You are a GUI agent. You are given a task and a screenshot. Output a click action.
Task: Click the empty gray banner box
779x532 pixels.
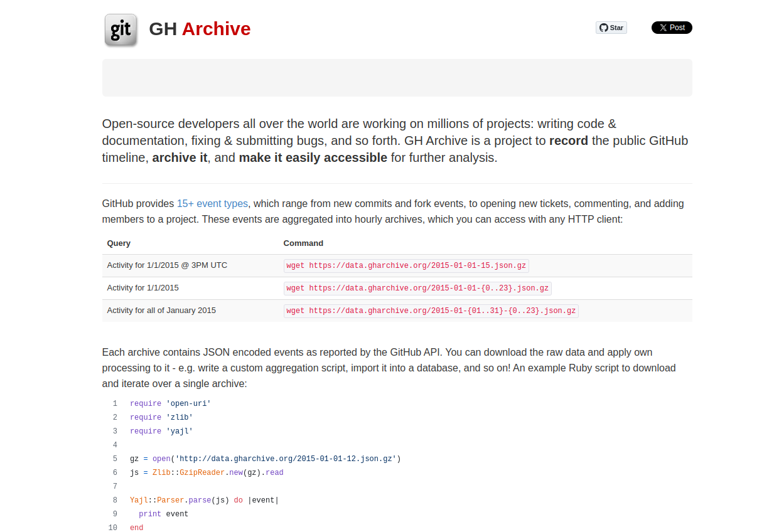click(397, 78)
